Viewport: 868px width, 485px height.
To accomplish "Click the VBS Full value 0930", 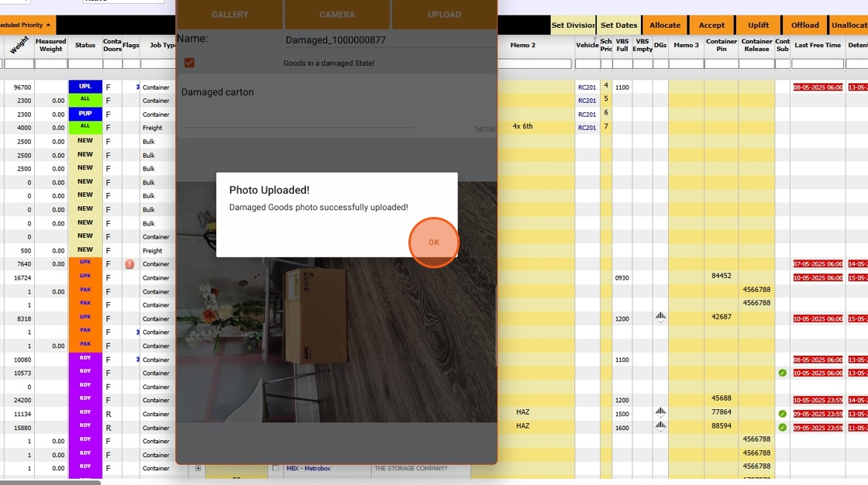I will [622, 278].
